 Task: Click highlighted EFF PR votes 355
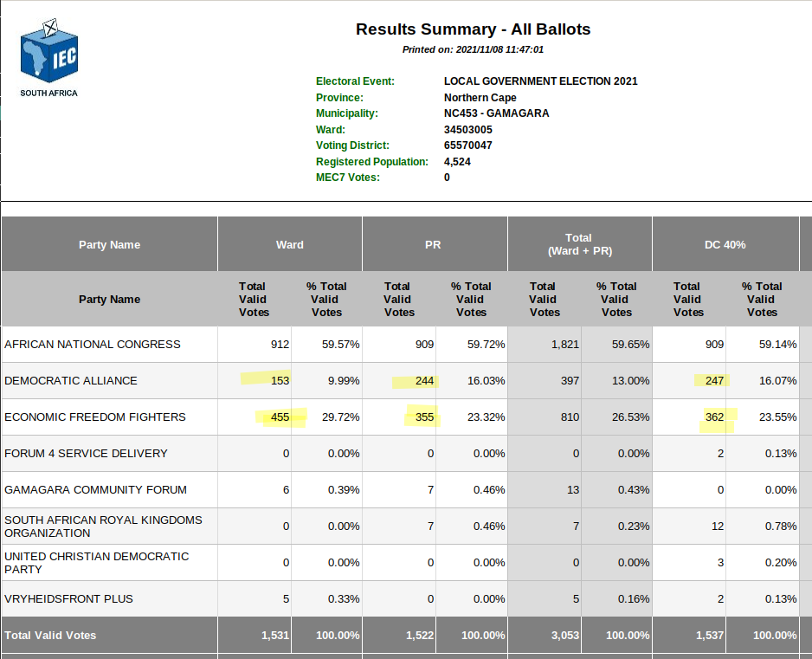point(424,417)
